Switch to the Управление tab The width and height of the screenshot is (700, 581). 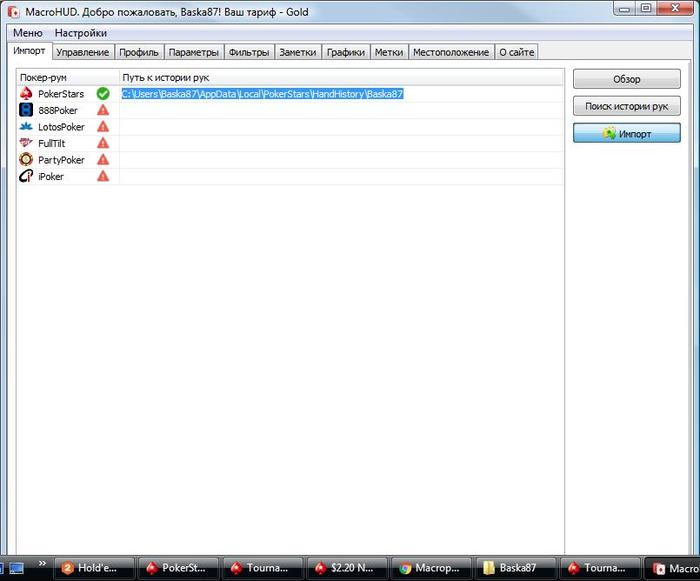tap(83, 52)
